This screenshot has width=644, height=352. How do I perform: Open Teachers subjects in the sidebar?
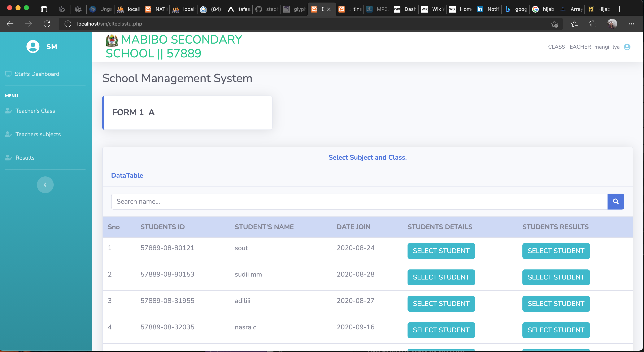tap(38, 134)
